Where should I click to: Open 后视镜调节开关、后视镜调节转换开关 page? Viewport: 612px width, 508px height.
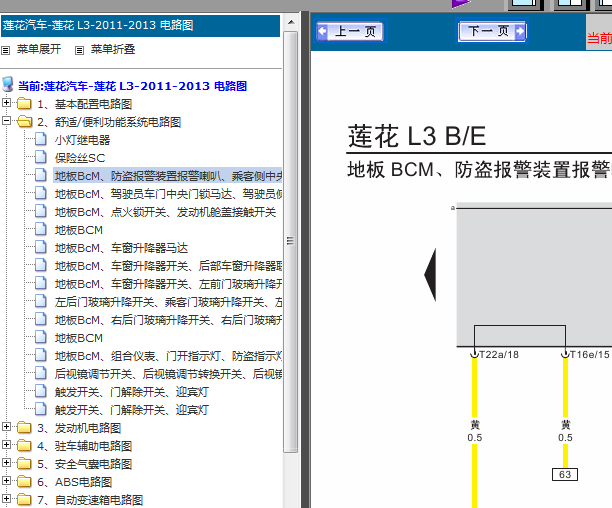point(168,373)
